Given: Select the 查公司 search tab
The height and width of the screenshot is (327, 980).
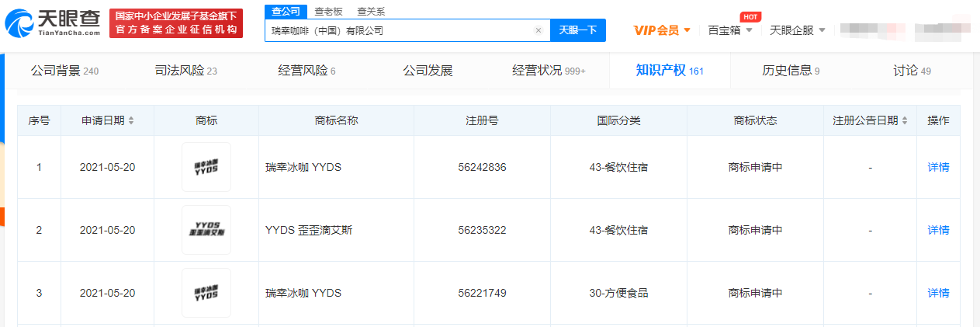Looking at the screenshot, I should (x=286, y=11).
